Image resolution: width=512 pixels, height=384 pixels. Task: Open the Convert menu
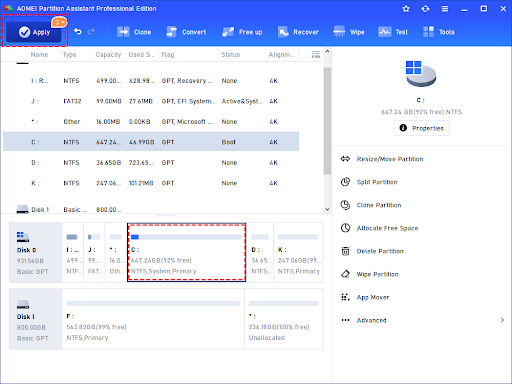tap(186, 32)
